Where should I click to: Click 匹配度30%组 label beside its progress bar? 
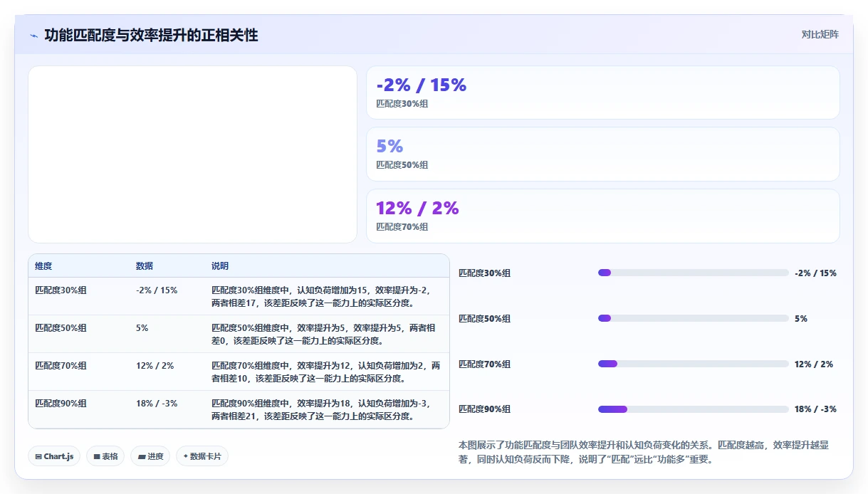pos(484,273)
